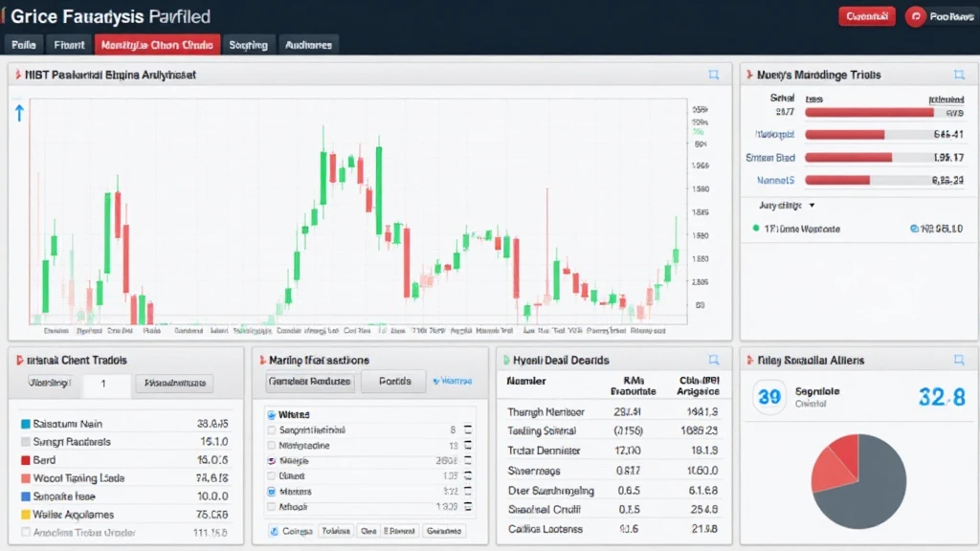Viewport: 980px width, 551px height.
Task: Click the Tolvioas button
Action: coord(336,531)
